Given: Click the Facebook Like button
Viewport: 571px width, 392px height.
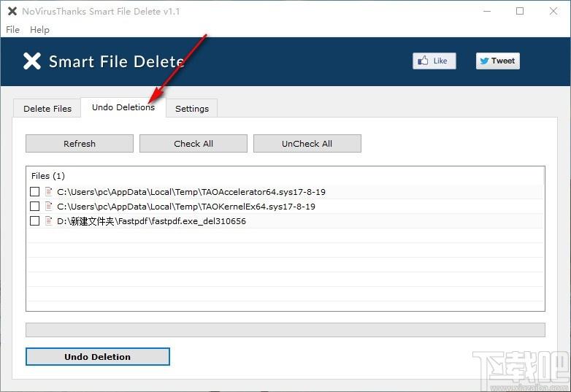Looking at the screenshot, I should [x=434, y=61].
